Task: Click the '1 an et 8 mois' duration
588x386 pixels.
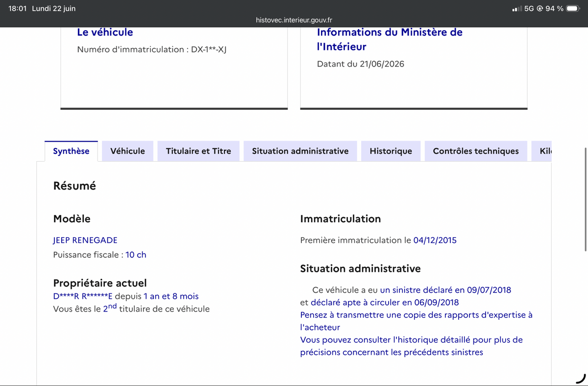Action: click(x=171, y=296)
